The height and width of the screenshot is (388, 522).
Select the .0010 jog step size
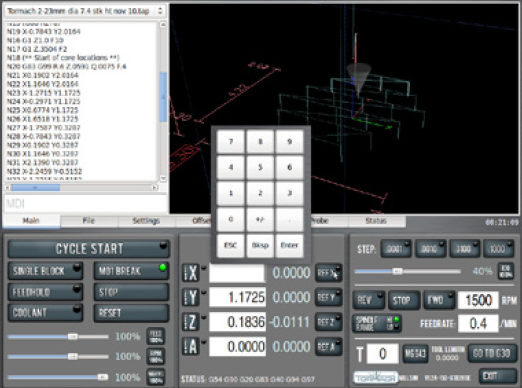tap(430, 249)
